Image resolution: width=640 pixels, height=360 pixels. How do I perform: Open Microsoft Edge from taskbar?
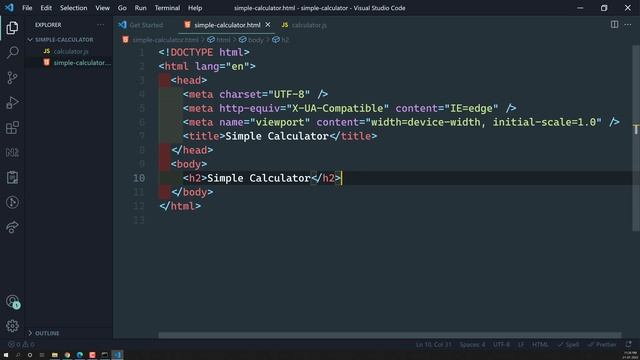click(x=80, y=355)
